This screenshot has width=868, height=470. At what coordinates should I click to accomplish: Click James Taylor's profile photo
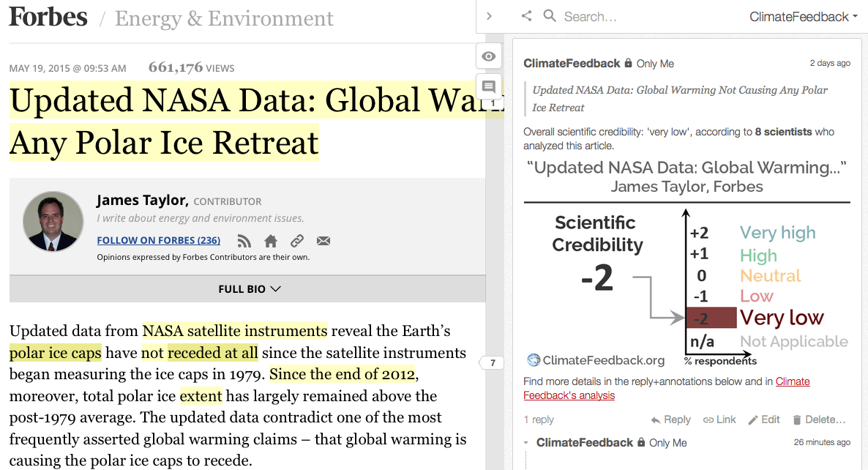pos(53,221)
